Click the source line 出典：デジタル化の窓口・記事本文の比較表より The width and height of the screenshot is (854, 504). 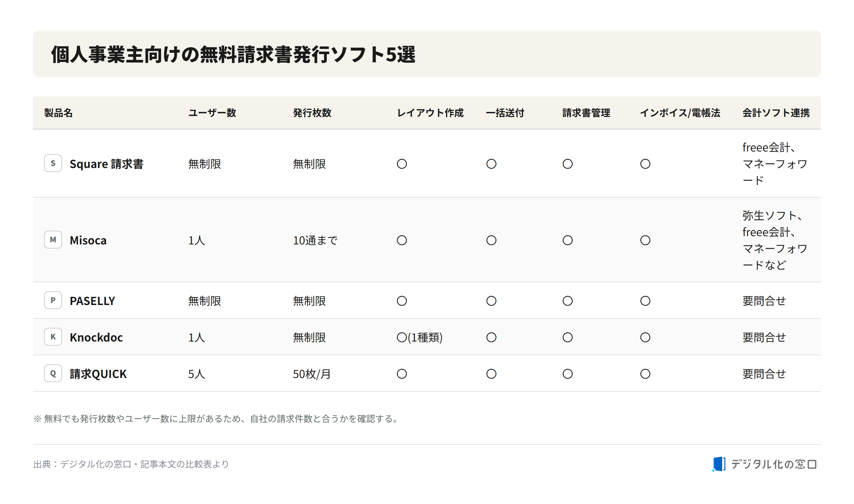tap(131, 464)
